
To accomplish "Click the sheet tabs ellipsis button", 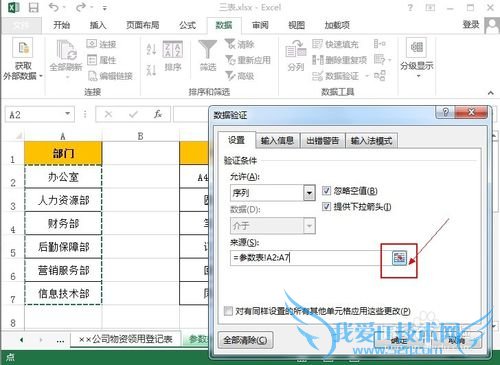I will 60,340.
